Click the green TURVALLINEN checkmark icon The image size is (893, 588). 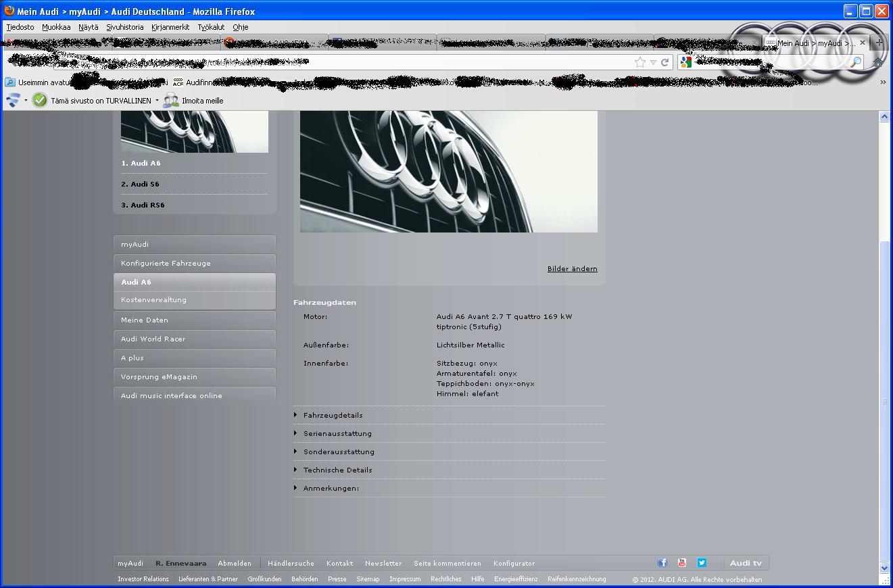point(40,101)
